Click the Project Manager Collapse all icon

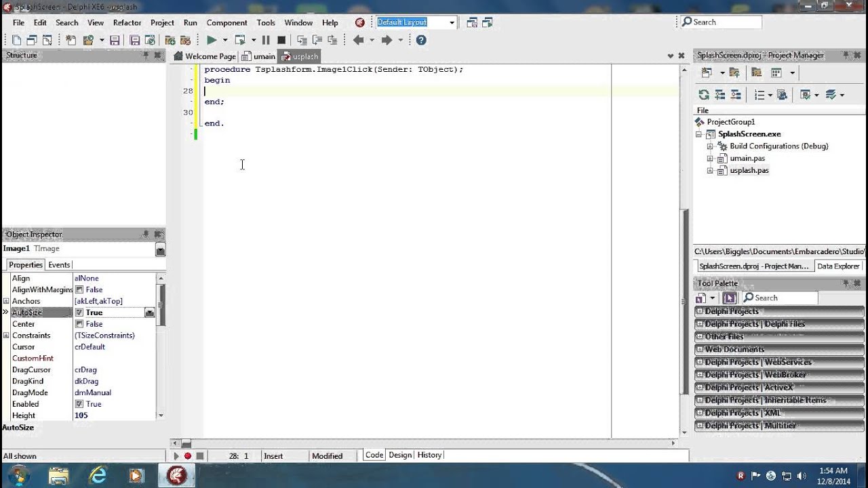pyautogui.click(x=736, y=95)
